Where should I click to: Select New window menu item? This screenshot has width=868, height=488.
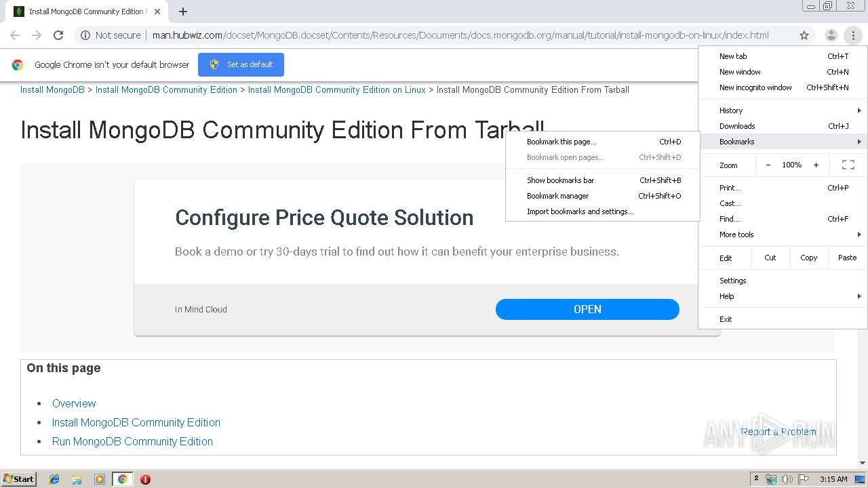pos(783,72)
